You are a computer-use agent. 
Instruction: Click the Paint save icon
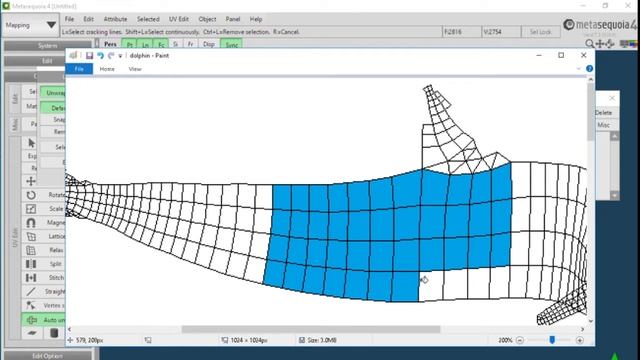click(89, 56)
